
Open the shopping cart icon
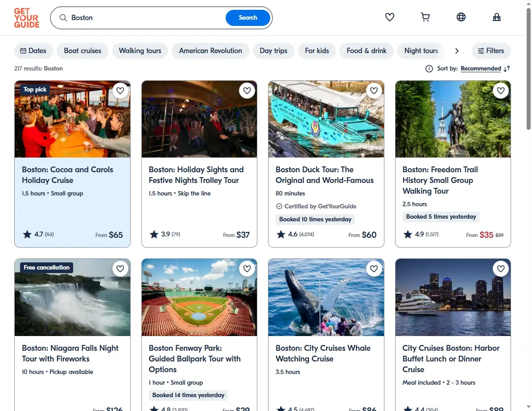[x=425, y=17]
